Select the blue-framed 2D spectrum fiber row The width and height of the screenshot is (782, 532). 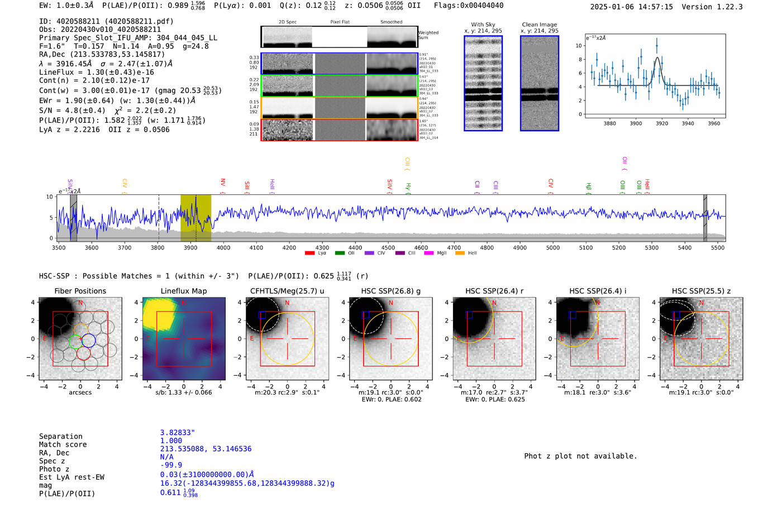pos(339,64)
